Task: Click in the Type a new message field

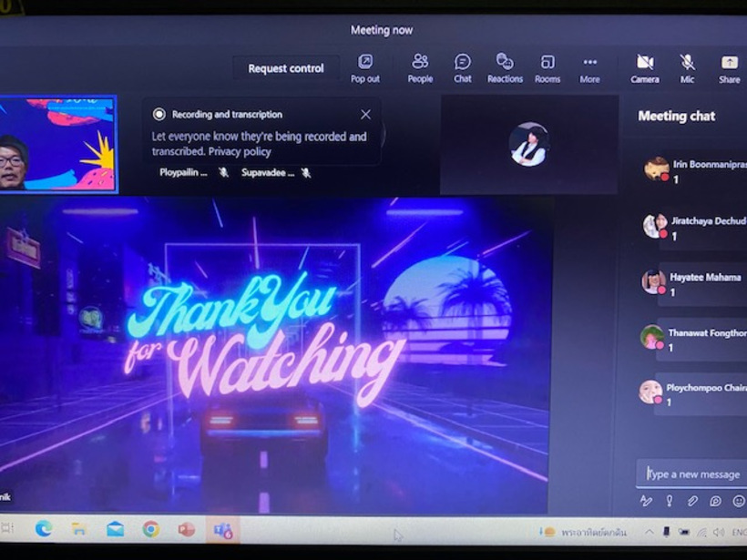Action: [x=692, y=473]
